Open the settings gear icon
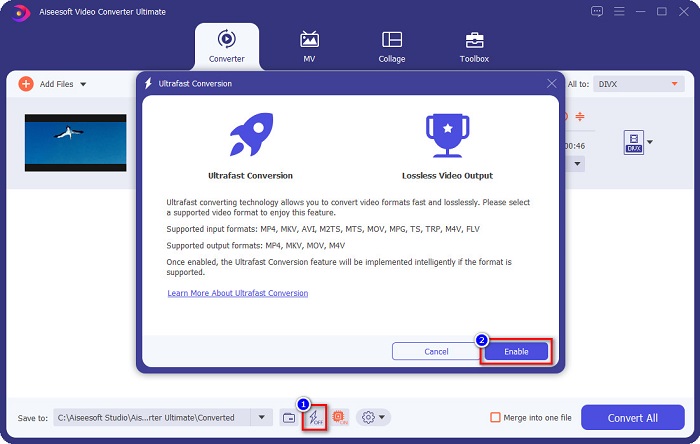The height and width of the screenshot is (444, 700). (x=368, y=418)
